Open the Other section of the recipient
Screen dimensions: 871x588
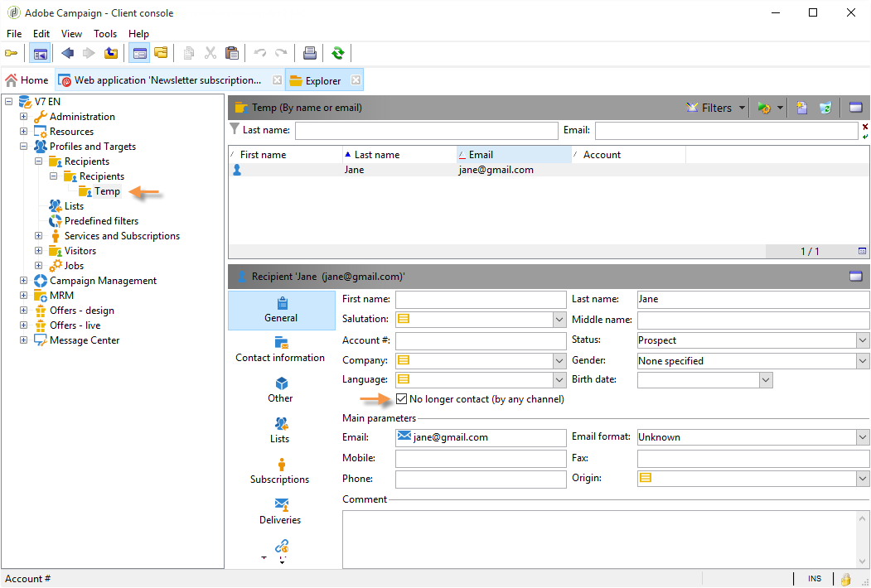point(280,390)
